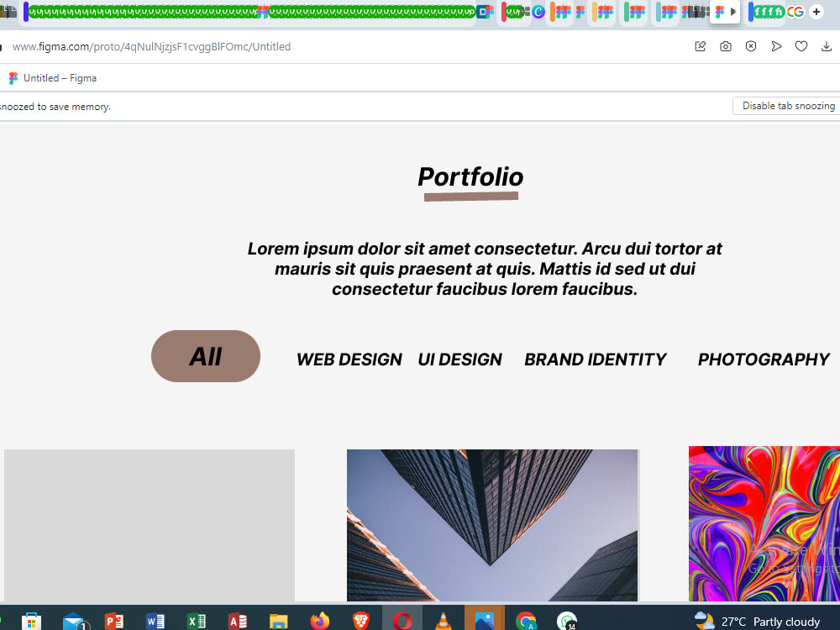Open the blank gray placeholder thumbnail
This screenshot has height=630, width=840.
150,525
